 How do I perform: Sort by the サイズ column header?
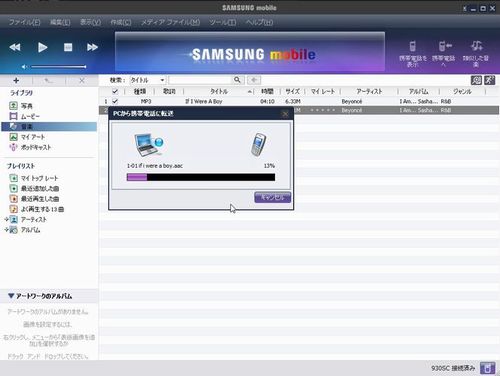pyautogui.click(x=292, y=91)
